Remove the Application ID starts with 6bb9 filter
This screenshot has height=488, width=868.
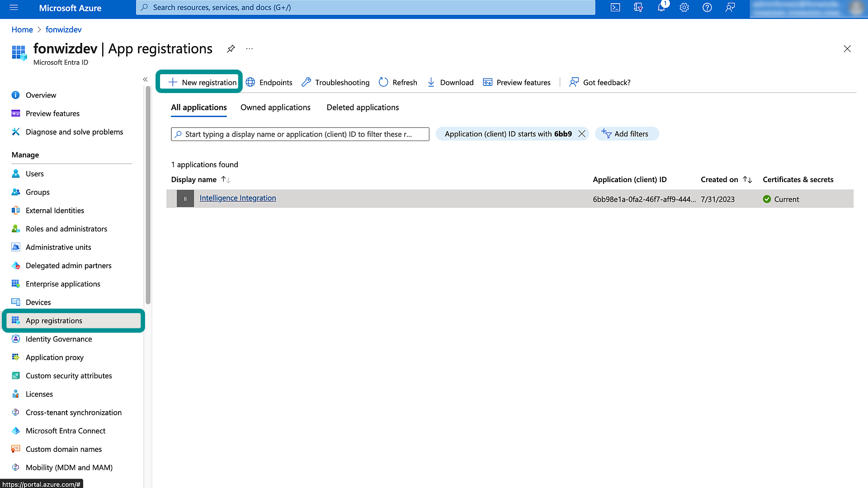tap(582, 134)
